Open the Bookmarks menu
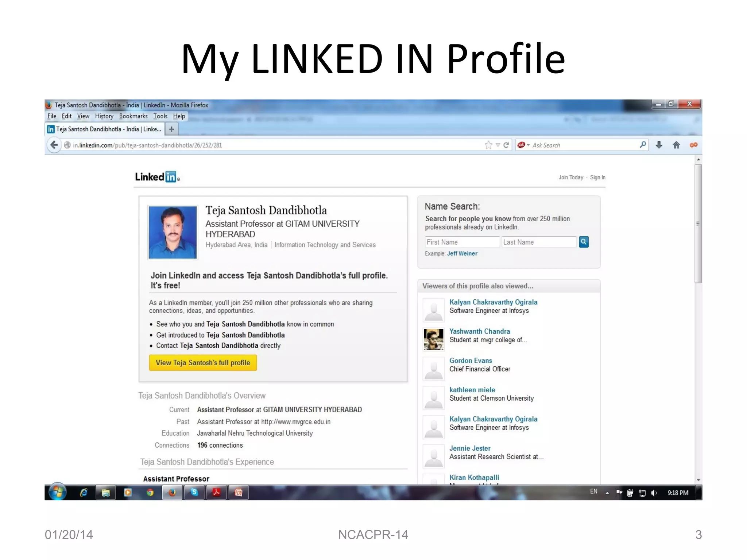 (133, 116)
